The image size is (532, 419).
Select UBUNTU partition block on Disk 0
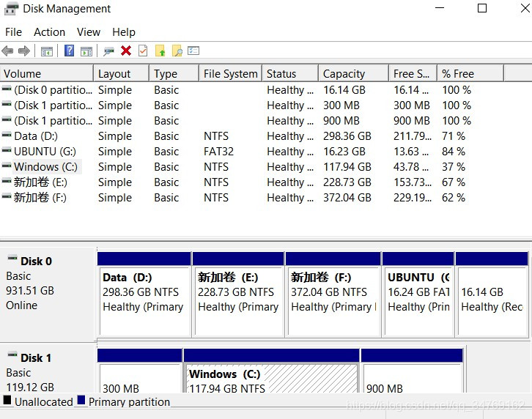[x=418, y=301]
